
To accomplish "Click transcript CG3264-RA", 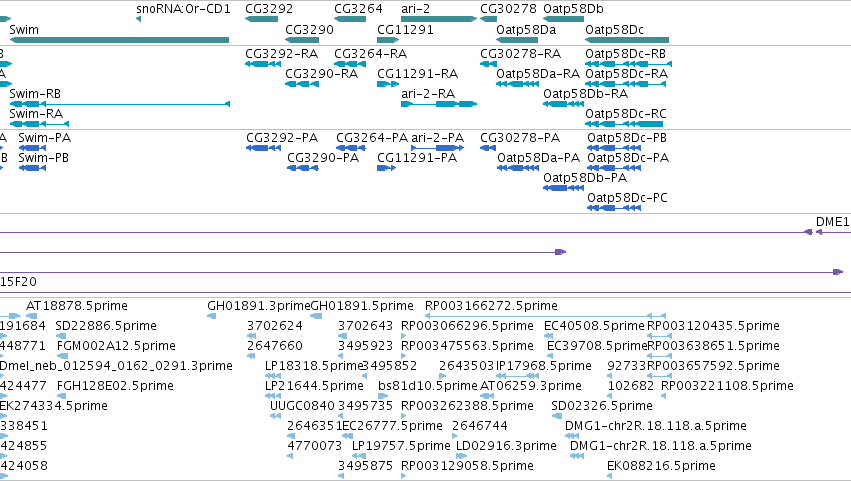I will (350, 64).
